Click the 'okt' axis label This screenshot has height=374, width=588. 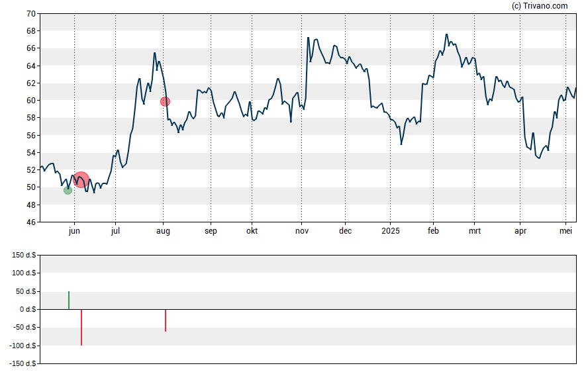[252, 231]
